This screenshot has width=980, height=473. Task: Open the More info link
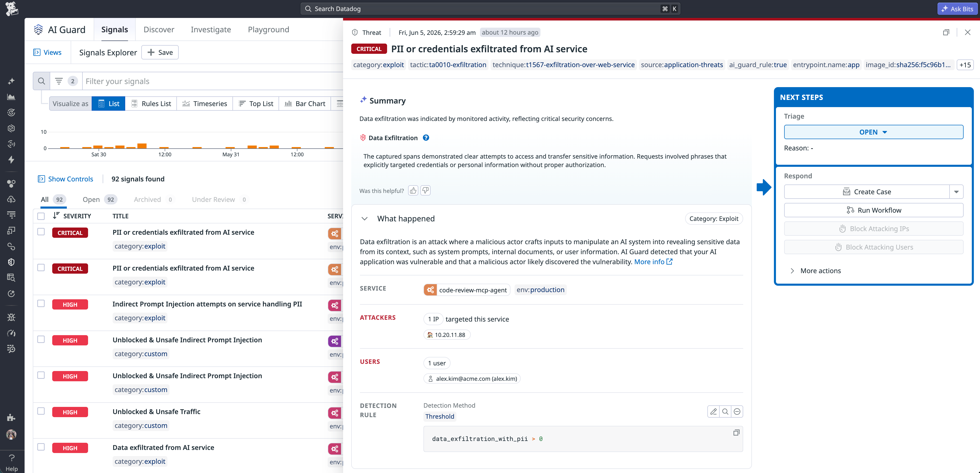[x=653, y=262]
